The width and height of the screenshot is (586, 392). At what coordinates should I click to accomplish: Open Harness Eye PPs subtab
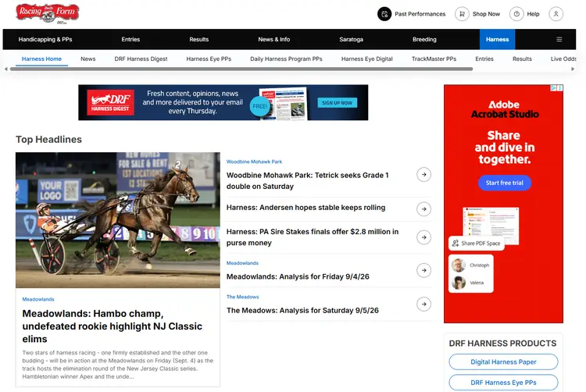(209, 59)
